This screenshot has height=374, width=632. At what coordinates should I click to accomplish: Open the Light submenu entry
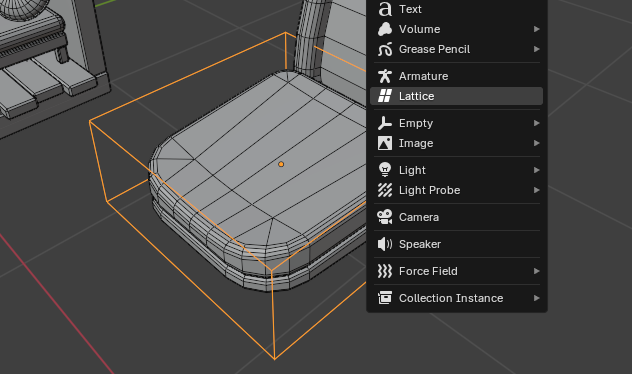(456, 170)
